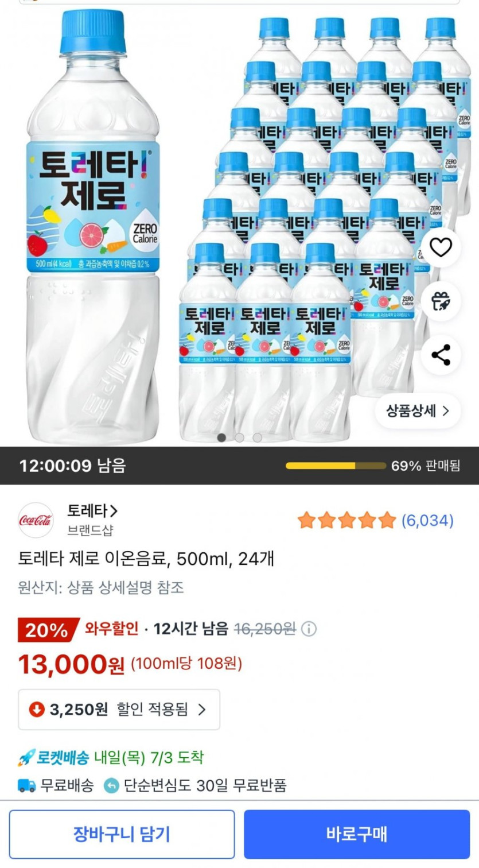Tap the heart wishlist icon

(441, 248)
